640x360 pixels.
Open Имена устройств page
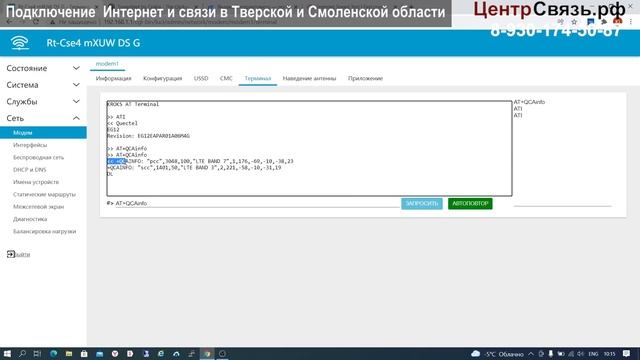36,182
